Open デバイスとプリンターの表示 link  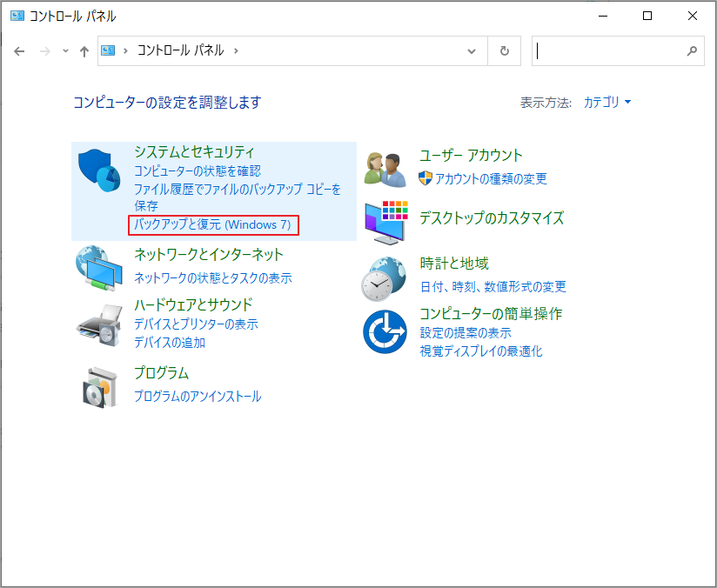pos(196,324)
